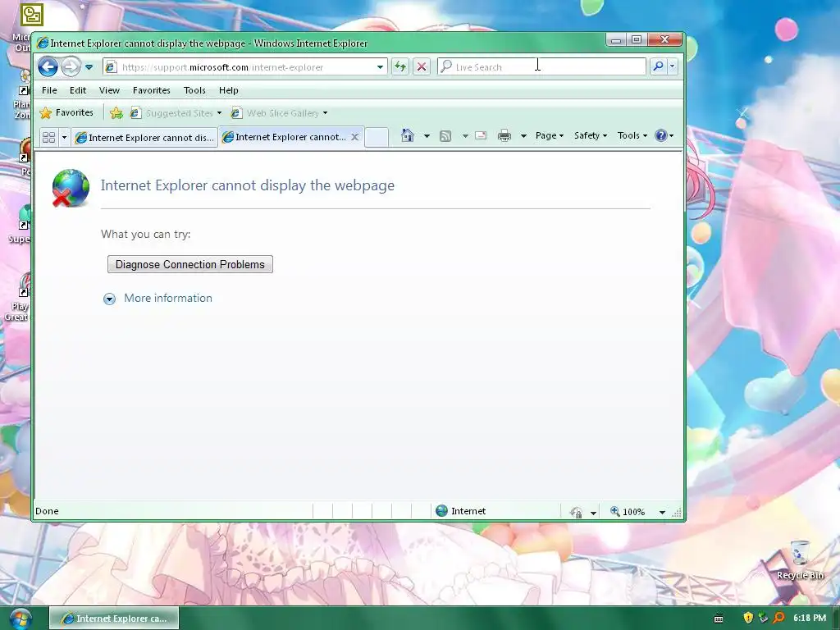Expand the address bar history dropdown
The width and height of the screenshot is (840, 630).
(x=380, y=67)
